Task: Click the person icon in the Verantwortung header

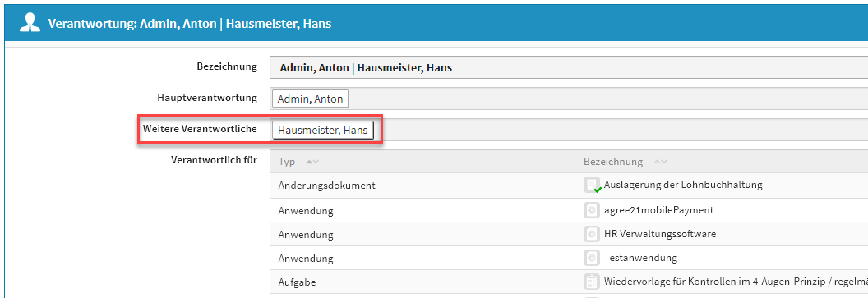Action: pos(30,23)
